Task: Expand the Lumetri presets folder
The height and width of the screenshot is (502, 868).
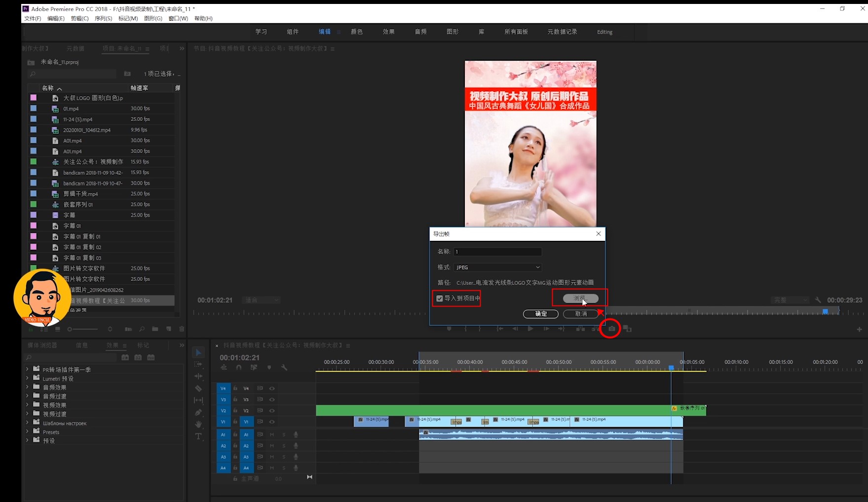Action: (28, 379)
